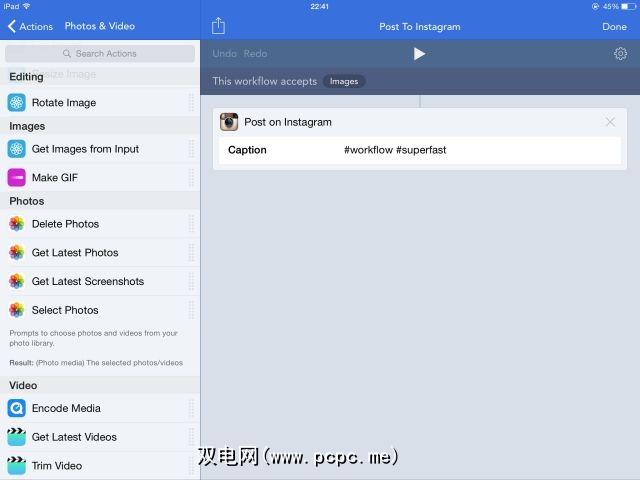
Task: Select Get Images from Input action
Action: 100,149
